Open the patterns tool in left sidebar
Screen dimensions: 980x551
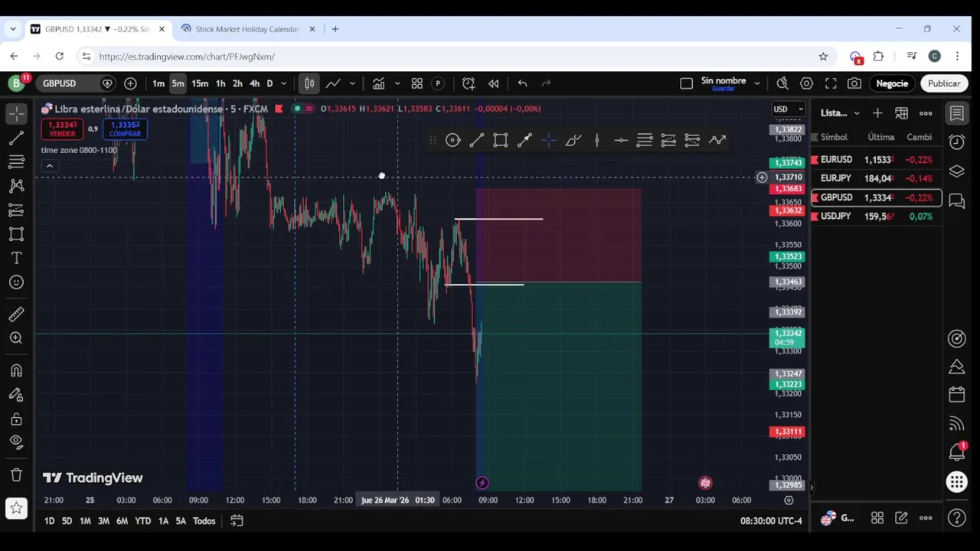coord(16,185)
